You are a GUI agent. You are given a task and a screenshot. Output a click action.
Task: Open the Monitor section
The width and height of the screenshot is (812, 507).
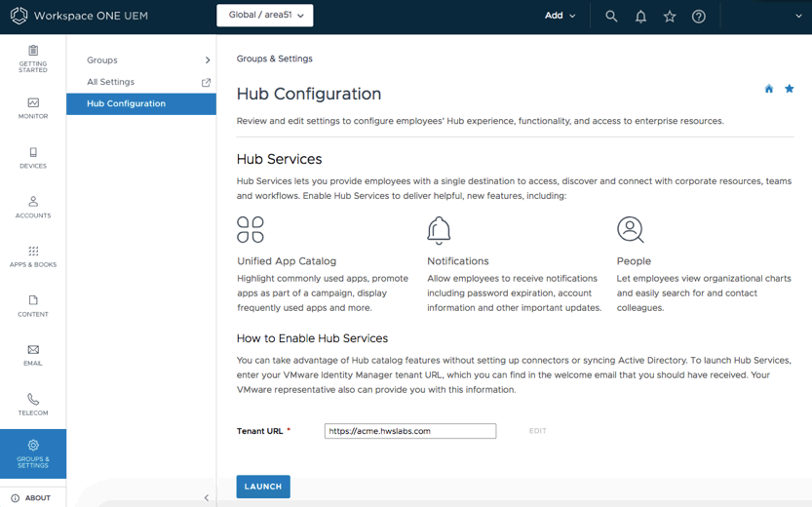(33, 108)
